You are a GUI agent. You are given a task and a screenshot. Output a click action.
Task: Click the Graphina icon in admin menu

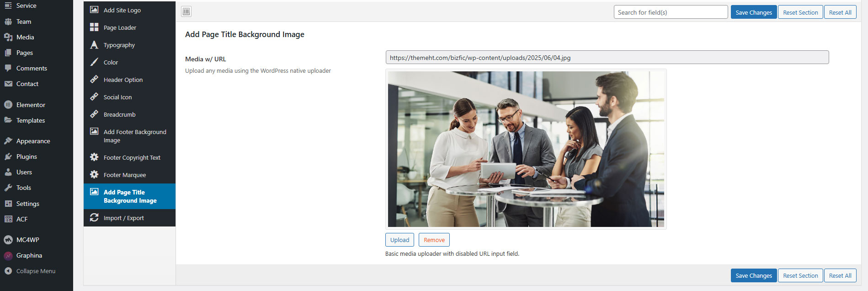point(8,255)
